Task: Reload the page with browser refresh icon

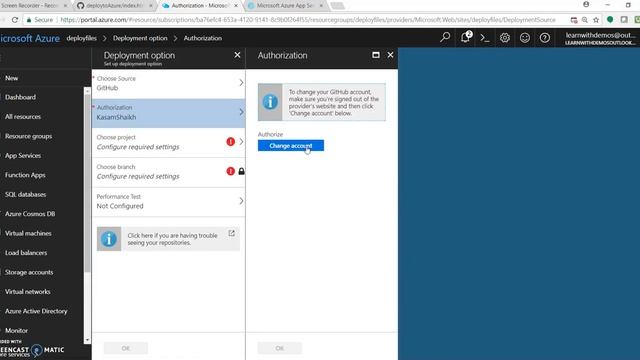Action: click(x=15, y=20)
